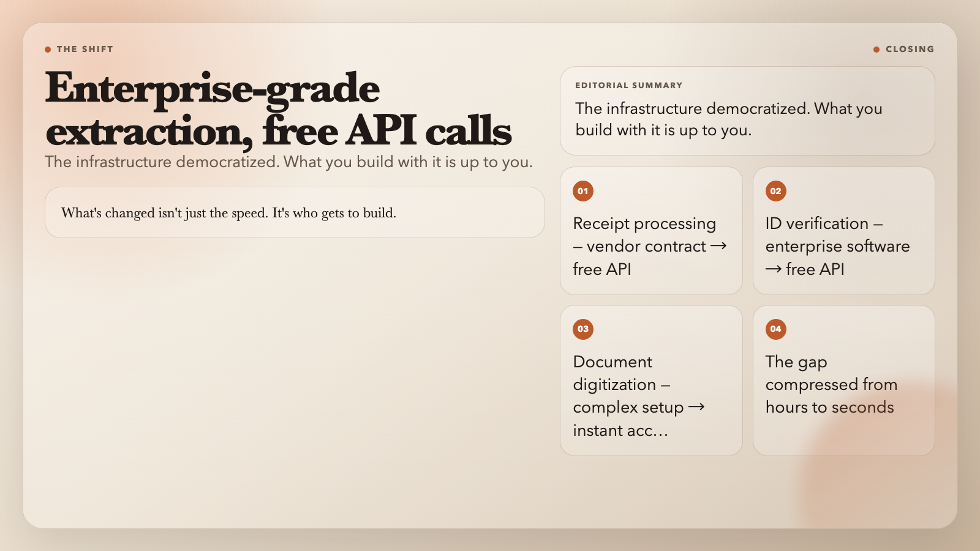Click the "Enterprise-grade extraction, free API calls" headline
The image size is (980, 551).
click(x=279, y=110)
